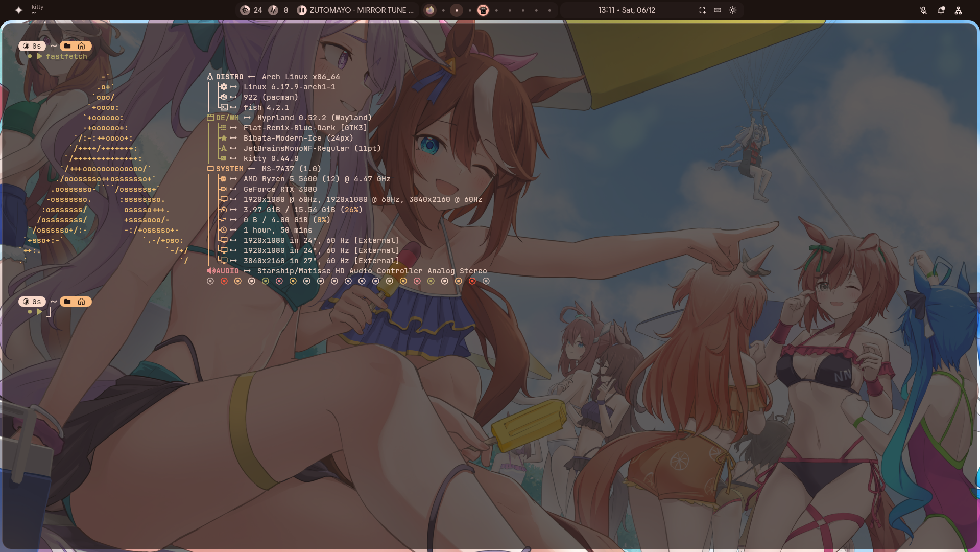Click the 0s command duration pill
This screenshot has width=980, height=552.
point(32,45)
